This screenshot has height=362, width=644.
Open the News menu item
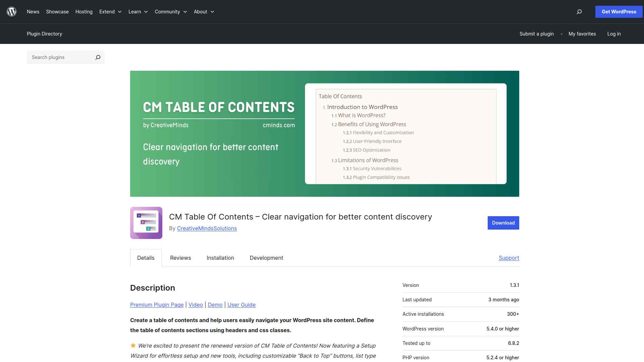(x=33, y=12)
